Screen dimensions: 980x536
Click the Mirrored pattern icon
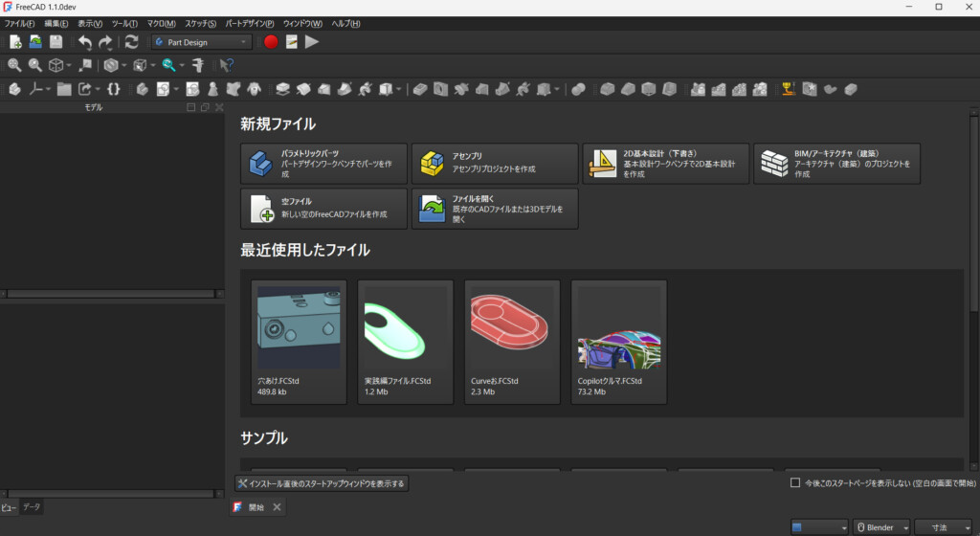point(698,89)
